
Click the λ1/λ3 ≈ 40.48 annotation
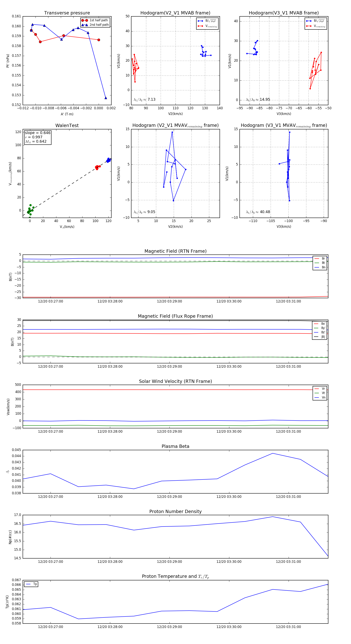point(258,212)
